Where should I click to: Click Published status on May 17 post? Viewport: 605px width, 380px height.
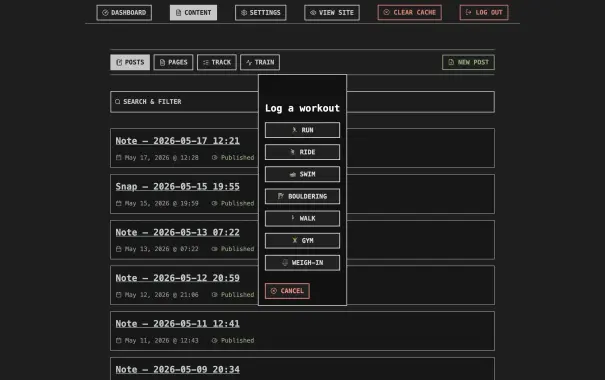pyautogui.click(x=237, y=158)
